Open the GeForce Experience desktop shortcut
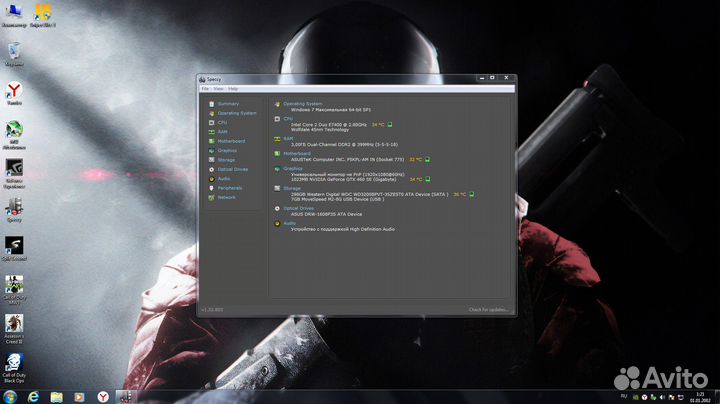 click(x=14, y=174)
